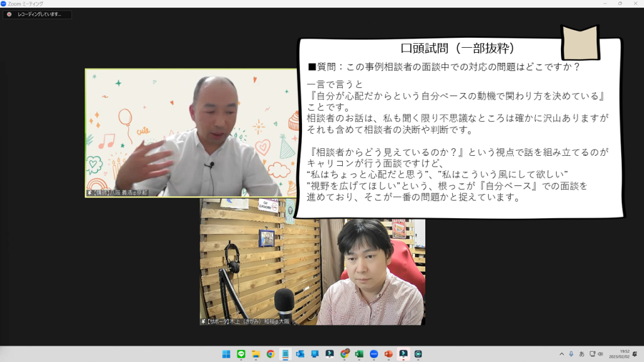Image resolution: width=644 pixels, height=362 pixels.
Task: Switch to PowerPoint in the taskbar
Action: pyautogui.click(x=388, y=354)
